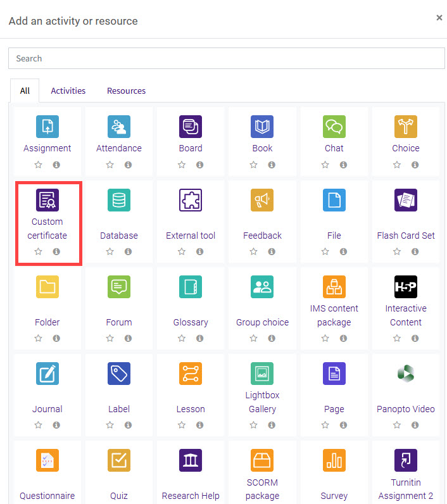Switch to the Activities tab

point(68,91)
